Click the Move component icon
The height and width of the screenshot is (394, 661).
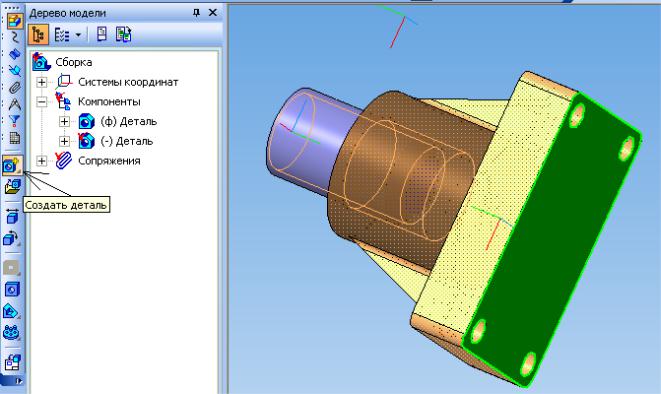[12, 217]
